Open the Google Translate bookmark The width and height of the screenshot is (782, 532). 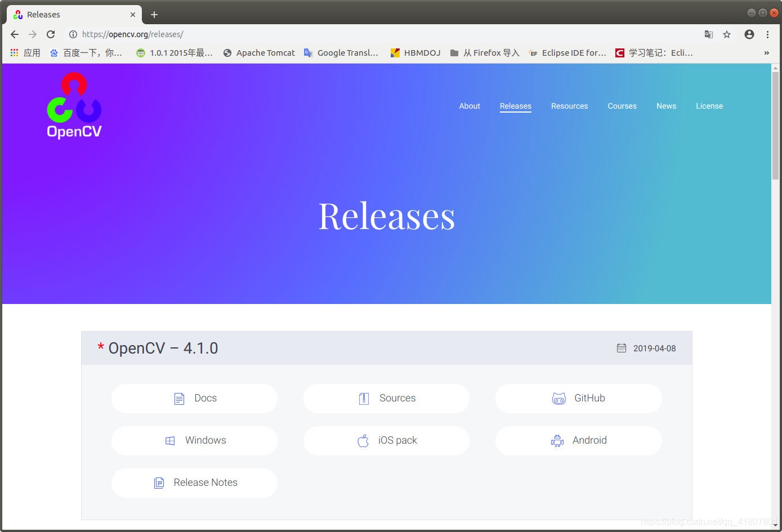(x=341, y=53)
